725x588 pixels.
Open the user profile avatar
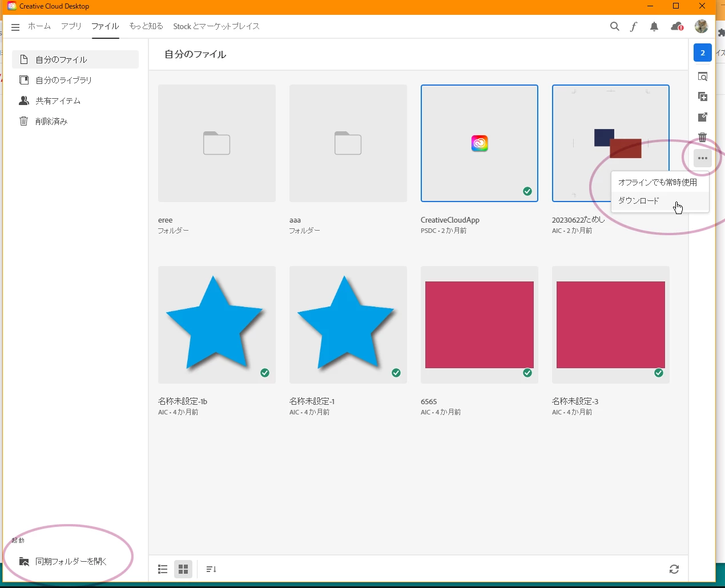701,26
